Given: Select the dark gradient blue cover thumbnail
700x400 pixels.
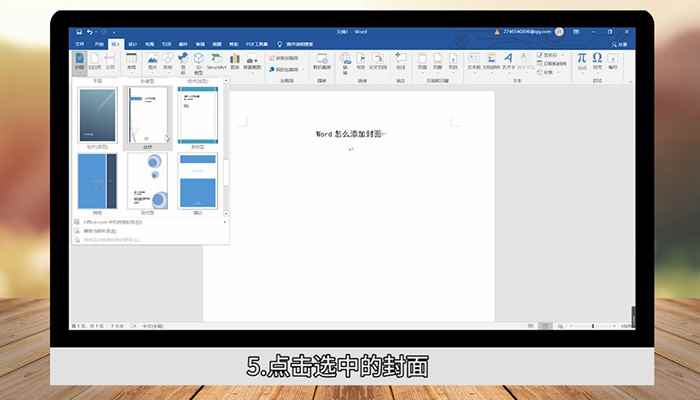Looking at the screenshot, I should coord(97,115).
